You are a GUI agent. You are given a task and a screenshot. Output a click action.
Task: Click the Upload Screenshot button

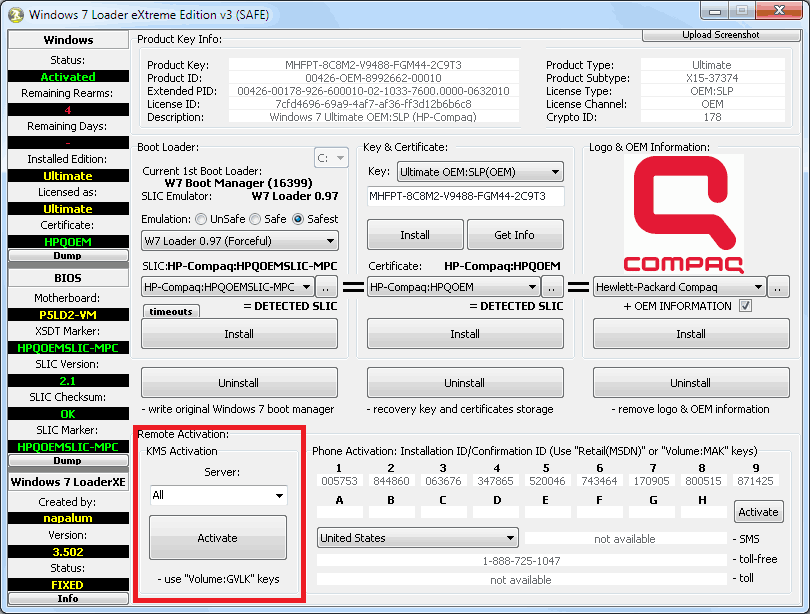[721, 35]
